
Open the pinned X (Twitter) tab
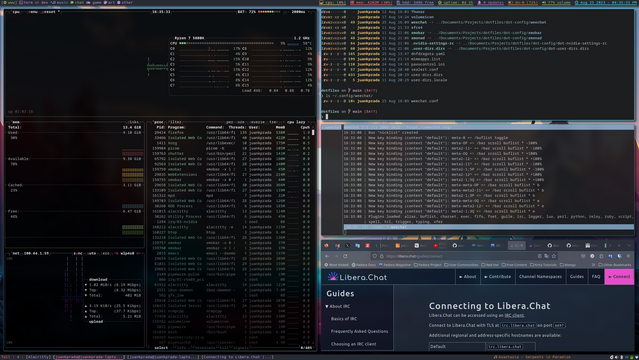tap(347, 245)
